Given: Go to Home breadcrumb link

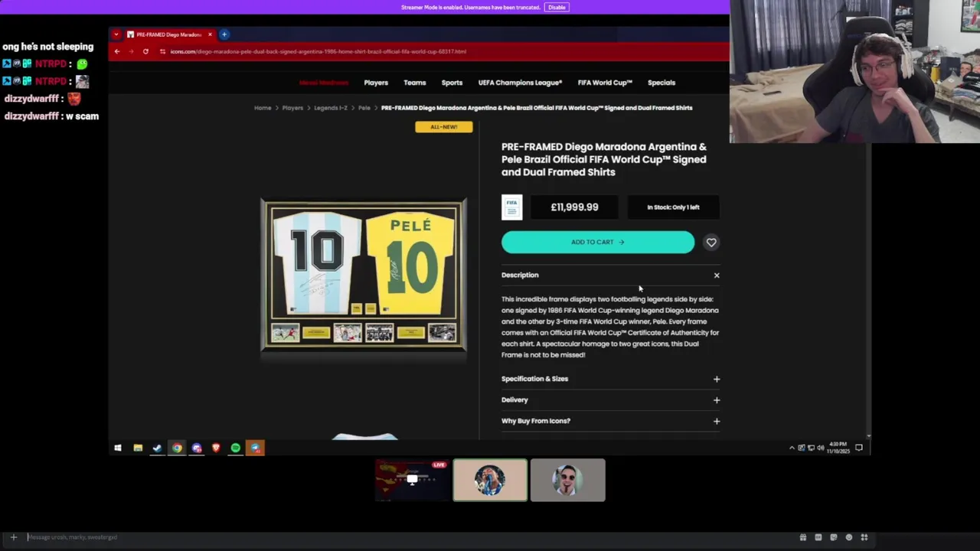Looking at the screenshot, I should pyautogui.click(x=263, y=108).
